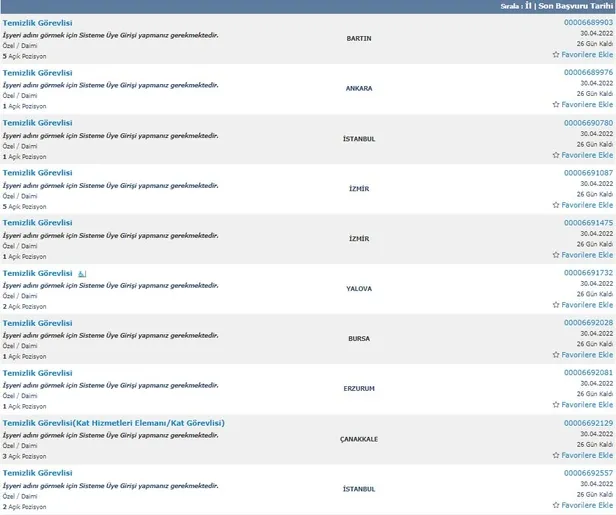Select "5 Açık Pozisyon" text in BARTIN row

click(x=24, y=56)
